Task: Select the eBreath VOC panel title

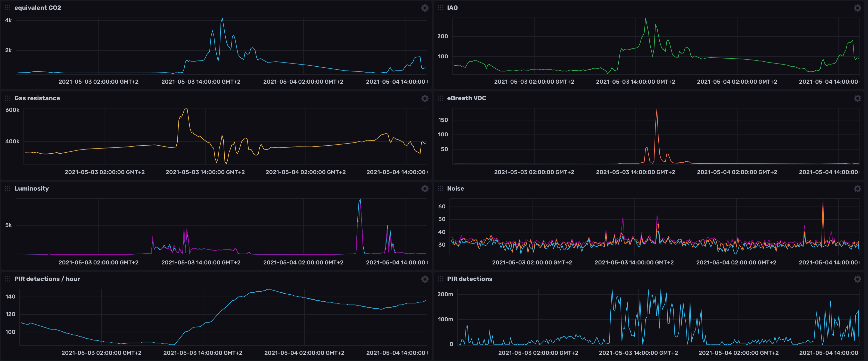Action: click(x=466, y=98)
